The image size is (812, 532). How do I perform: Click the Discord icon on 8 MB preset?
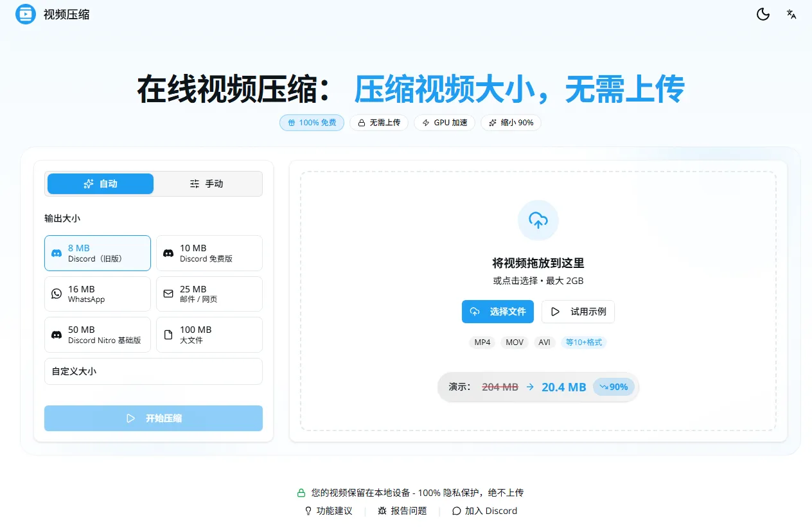pyautogui.click(x=56, y=253)
